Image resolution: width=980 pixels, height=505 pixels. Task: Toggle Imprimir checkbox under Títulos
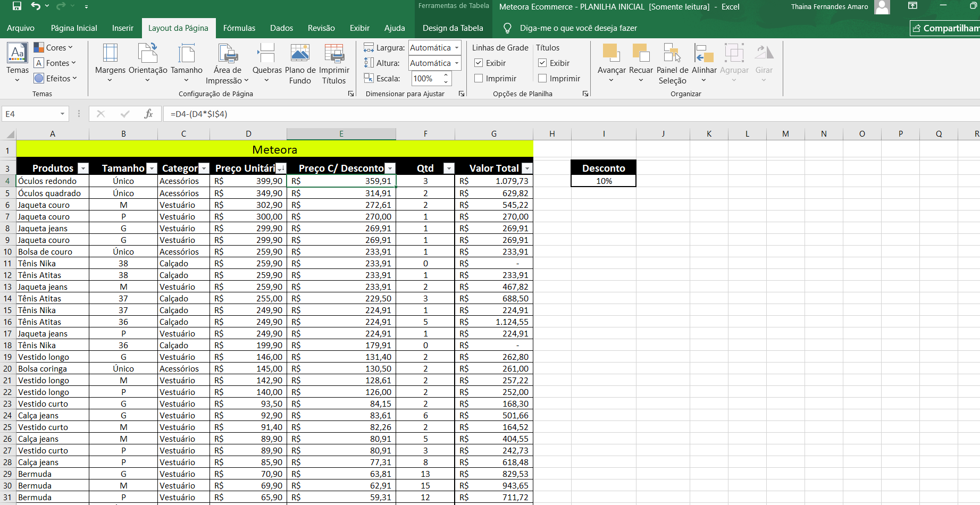pyautogui.click(x=542, y=79)
